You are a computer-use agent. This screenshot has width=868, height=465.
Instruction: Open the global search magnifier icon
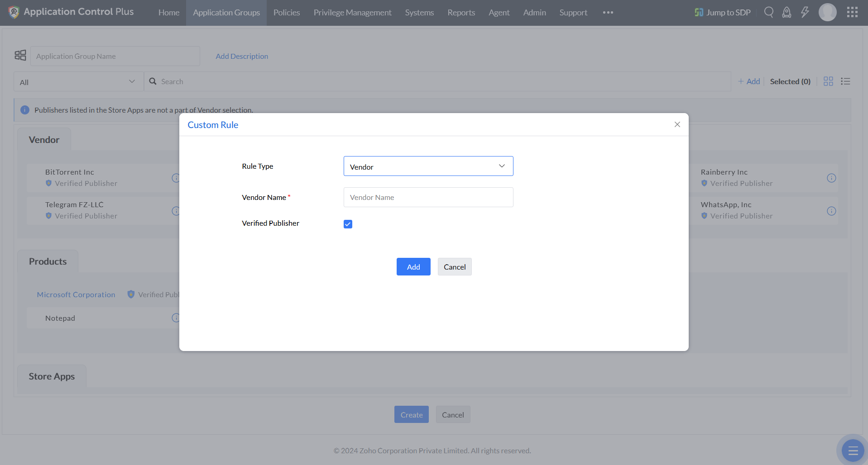[x=768, y=12]
